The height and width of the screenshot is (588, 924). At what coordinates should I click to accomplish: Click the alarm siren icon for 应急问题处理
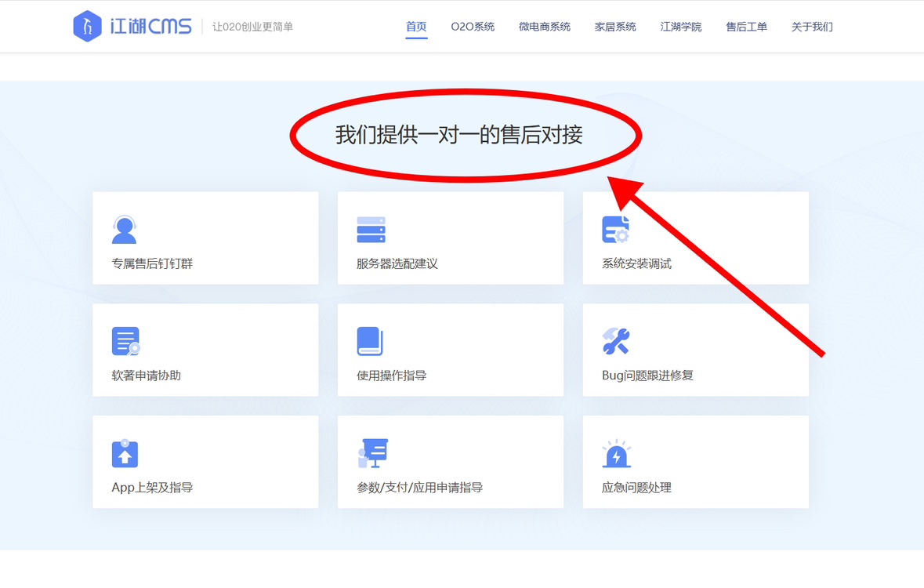(616, 453)
